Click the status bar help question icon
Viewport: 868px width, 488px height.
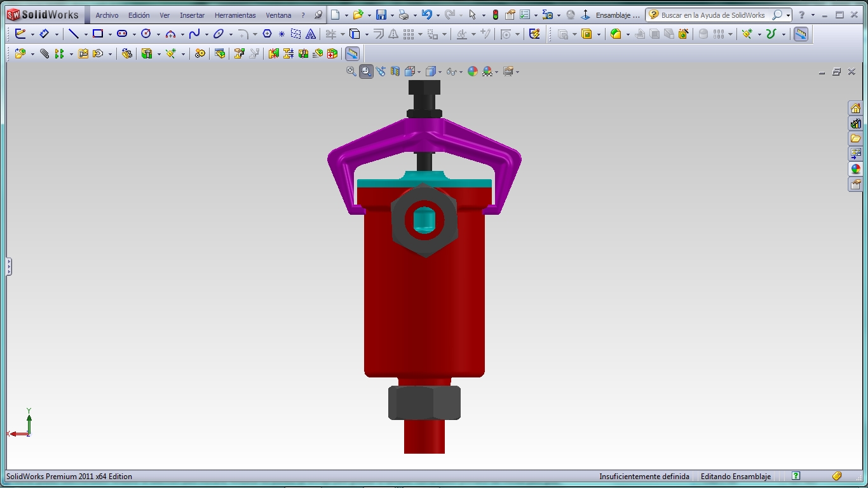796,476
